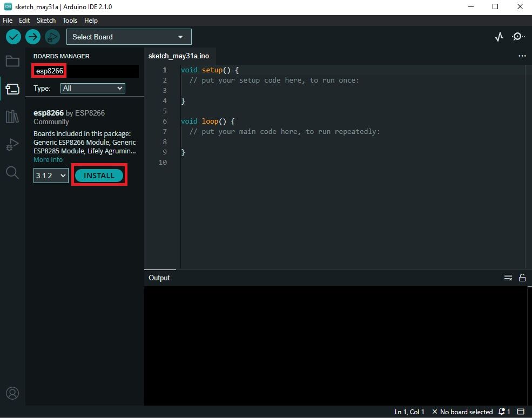Start debugging with the Debug toolbar icon
Image resolution: width=532 pixels, height=418 pixels.
click(52, 37)
